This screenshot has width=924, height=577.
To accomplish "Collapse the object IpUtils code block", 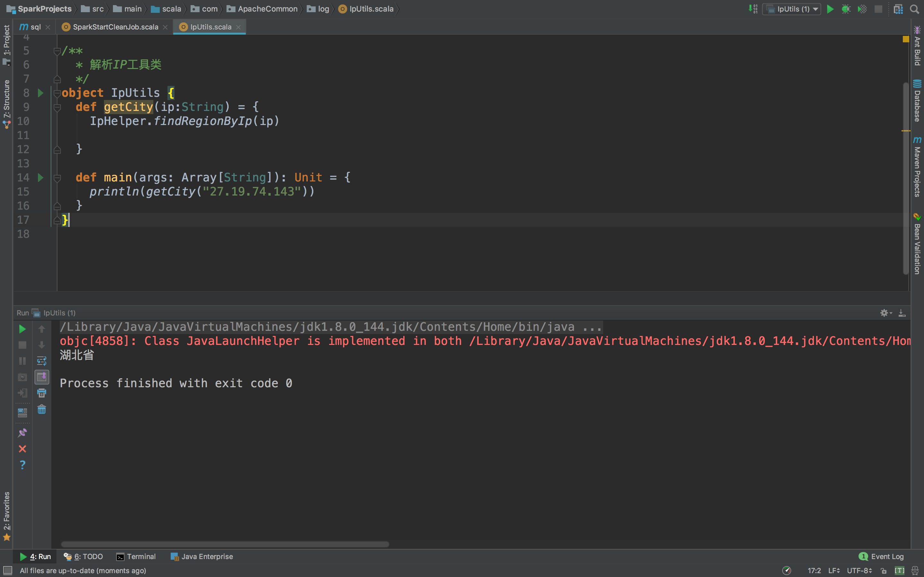I will coord(57,93).
